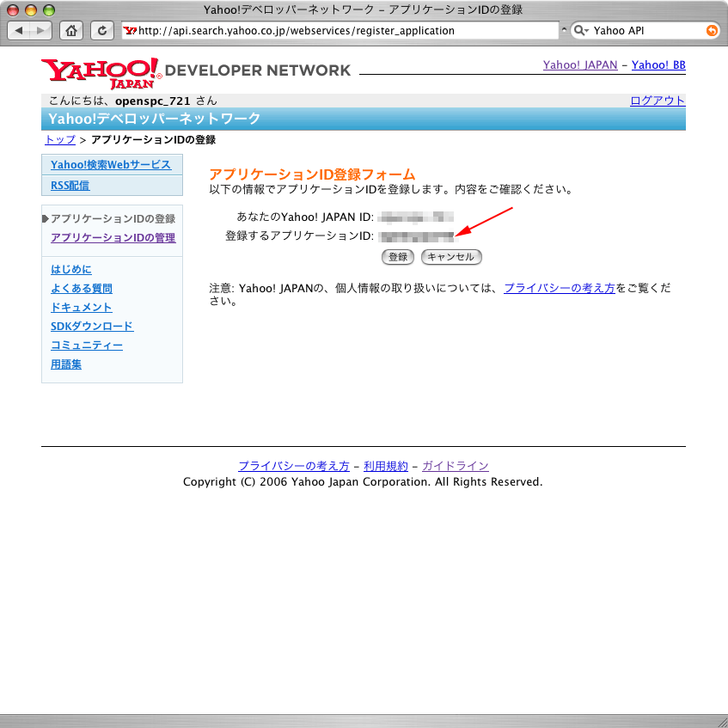Open the Yahoo! JAPAN link
Screen dimensions: 728x728
[x=580, y=65]
